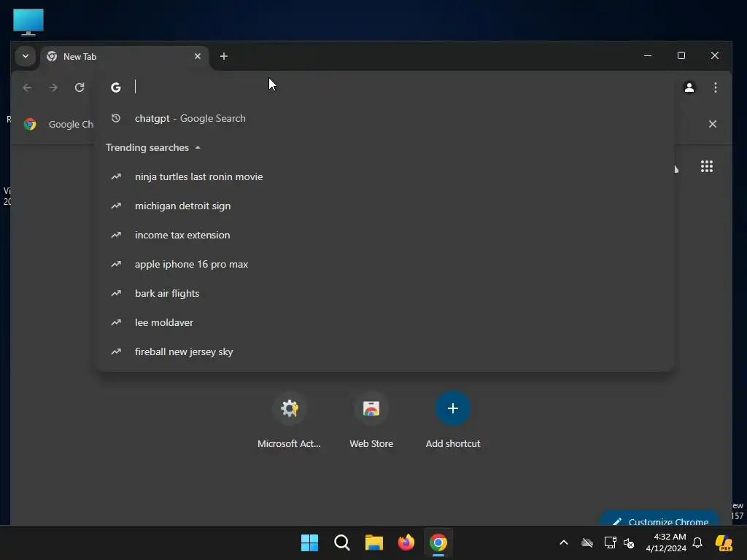Click the desktop monitor icon
Image resolution: width=747 pixels, height=560 pixels.
[x=28, y=22]
